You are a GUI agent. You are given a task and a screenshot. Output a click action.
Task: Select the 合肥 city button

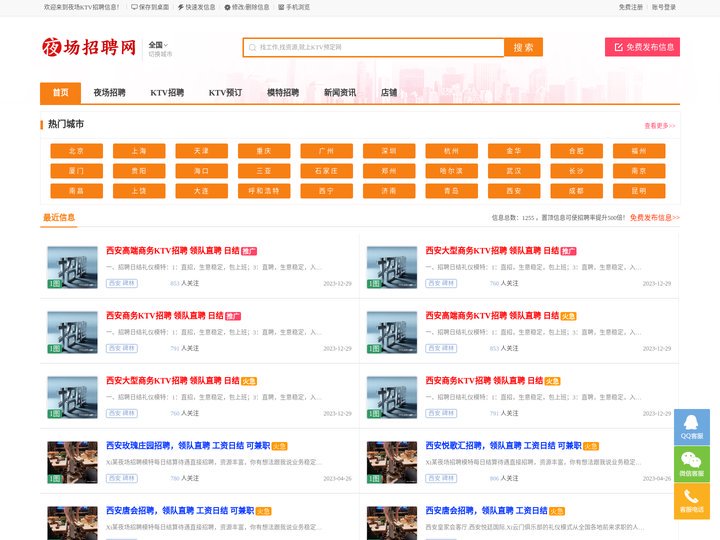tap(576, 151)
